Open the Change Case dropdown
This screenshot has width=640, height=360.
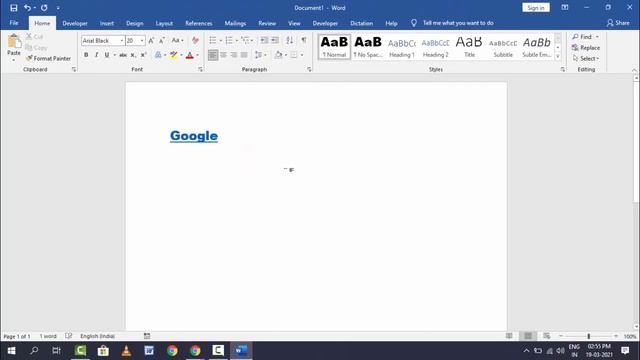tap(178, 40)
